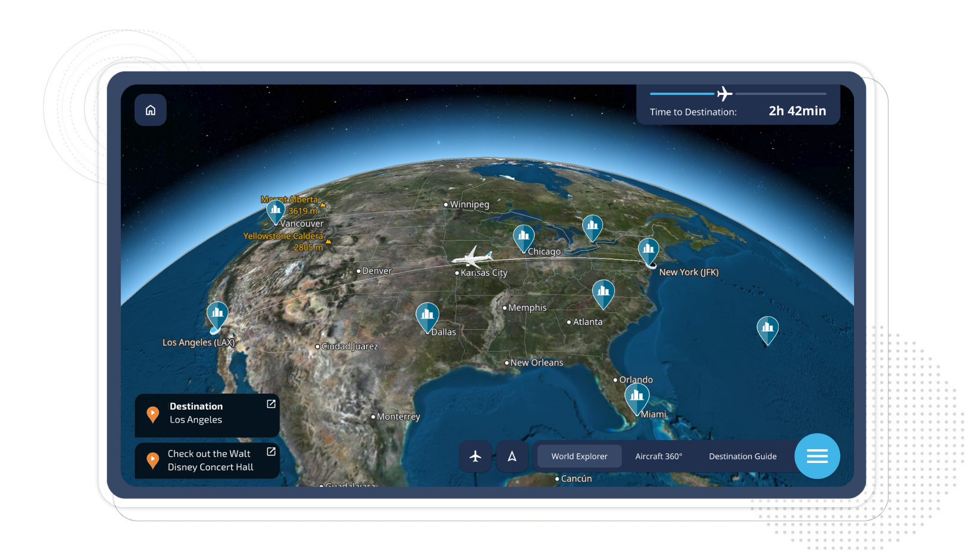Select the city pin over the Atlantic Ocean
This screenshot has height=560, width=980.
coord(768,331)
